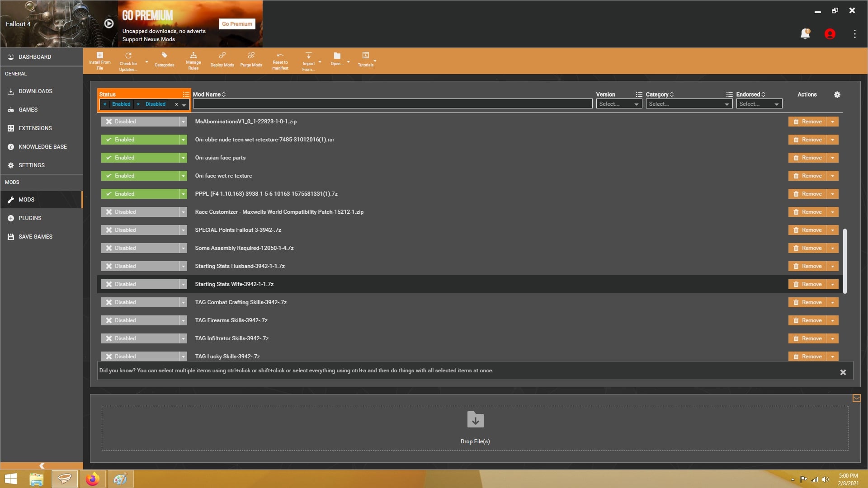Viewport: 868px width, 488px height.
Task: Open the Categories tag icon
Action: coord(164,56)
